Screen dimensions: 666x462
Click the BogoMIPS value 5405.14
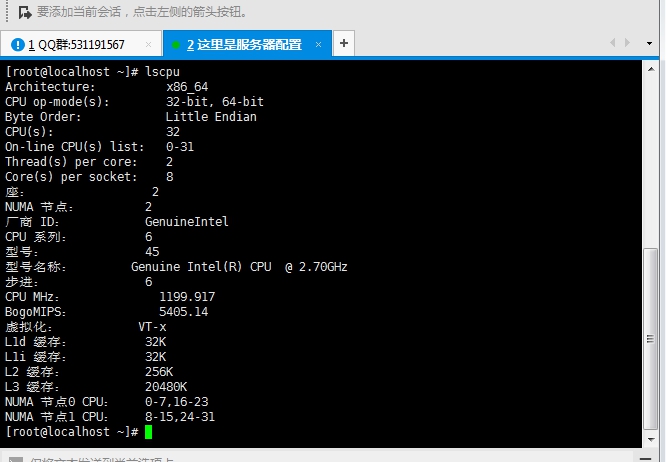183,312
